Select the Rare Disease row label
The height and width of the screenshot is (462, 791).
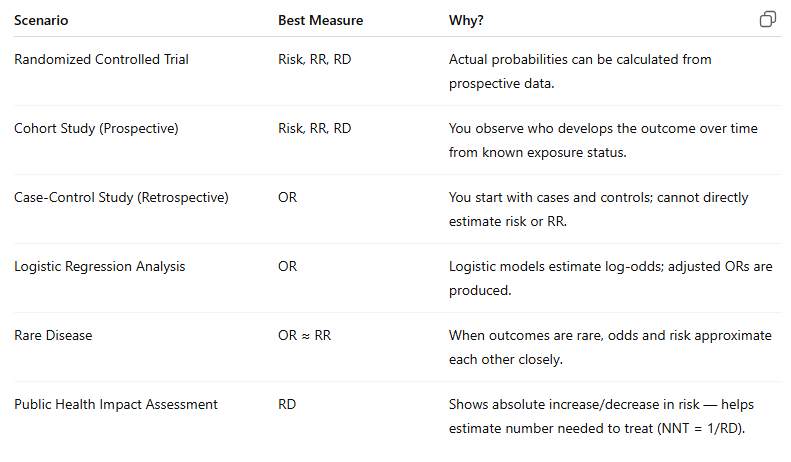[x=53, y=335]
